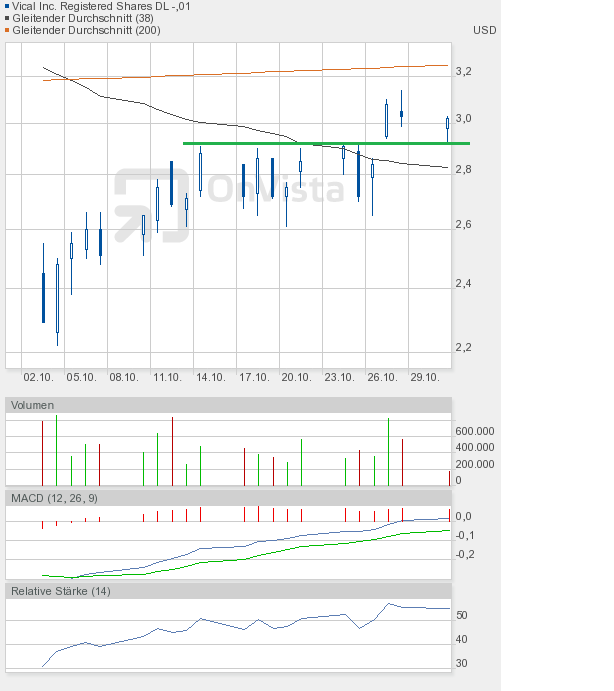Click the 05.10. date axis label
614x691 pixels.
coord(81,378)
